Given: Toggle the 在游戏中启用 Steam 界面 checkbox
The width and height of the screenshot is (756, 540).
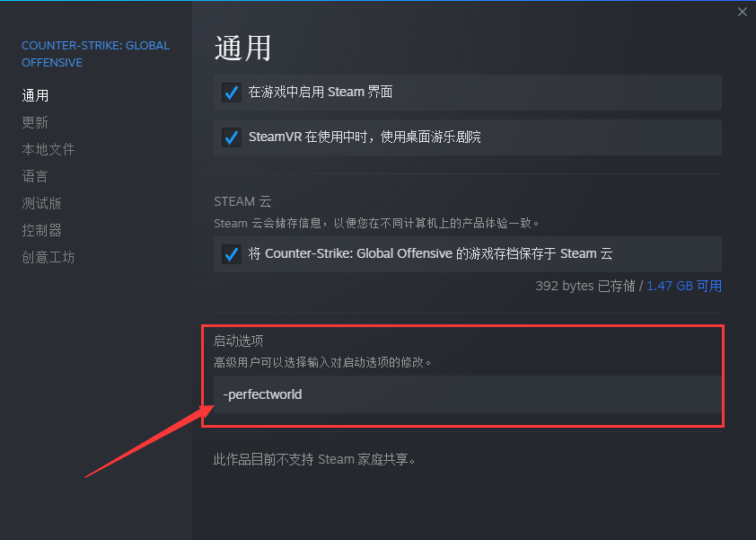Looking at the screenshot, I should pyautogui.click(x=232, y=93).
